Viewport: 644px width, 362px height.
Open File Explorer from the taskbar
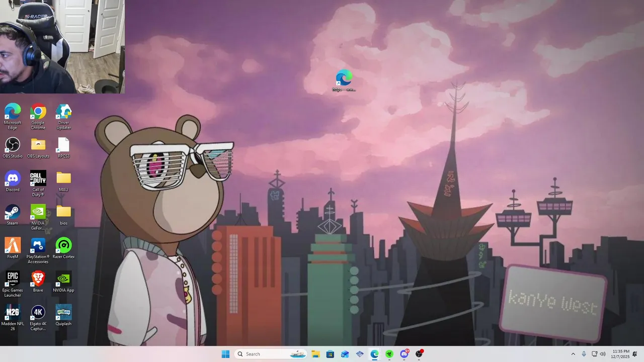(315, 354)
